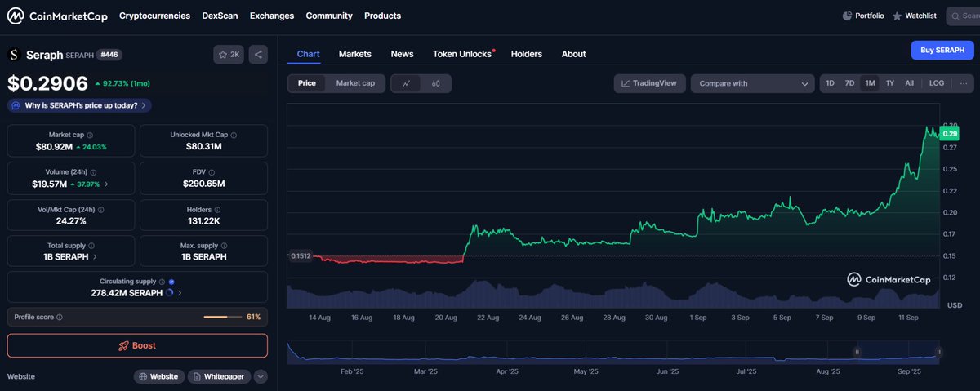Toggle LOG scale on chart
980x391 pixels.
937,83
